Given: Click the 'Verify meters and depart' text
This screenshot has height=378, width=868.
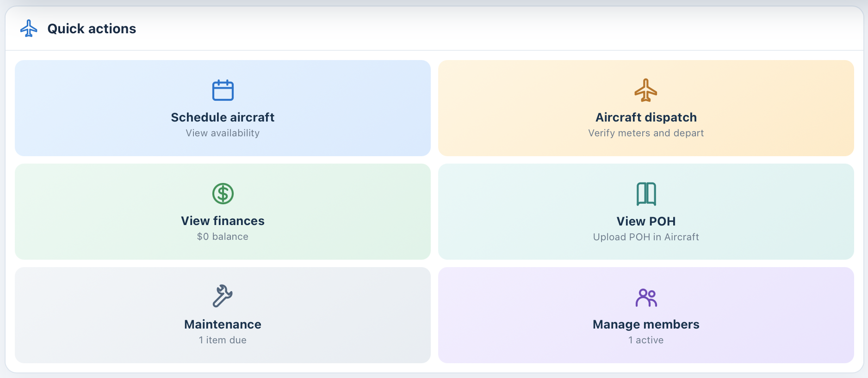Looking at the screenshot, I should (646, 133).
